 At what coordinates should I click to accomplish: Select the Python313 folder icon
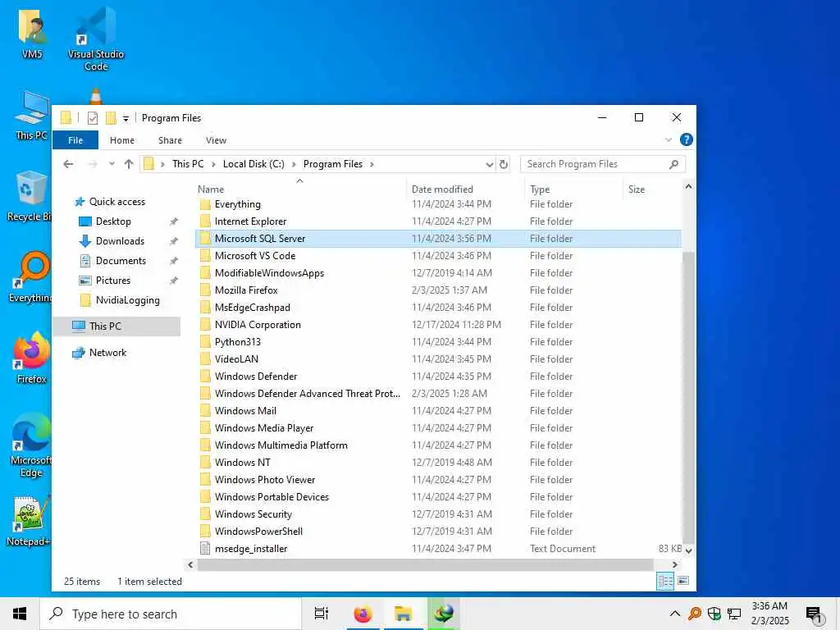(x=205, y=342)
